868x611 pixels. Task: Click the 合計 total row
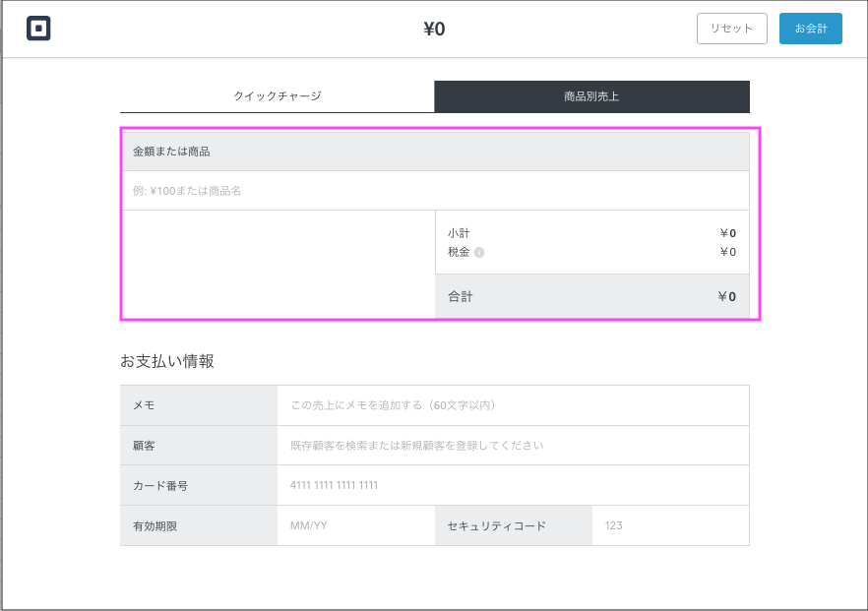591,296
